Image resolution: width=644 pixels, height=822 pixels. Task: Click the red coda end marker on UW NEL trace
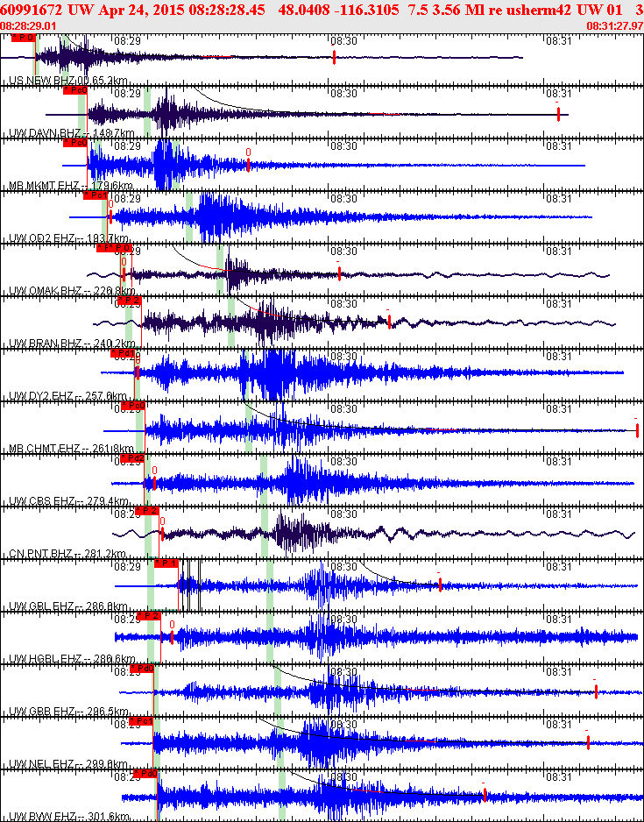point(588,742)
